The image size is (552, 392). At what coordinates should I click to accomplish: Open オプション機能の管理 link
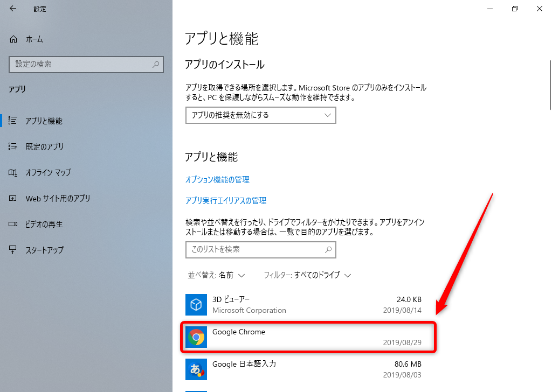pyautogui.click(x=217, y=179)
